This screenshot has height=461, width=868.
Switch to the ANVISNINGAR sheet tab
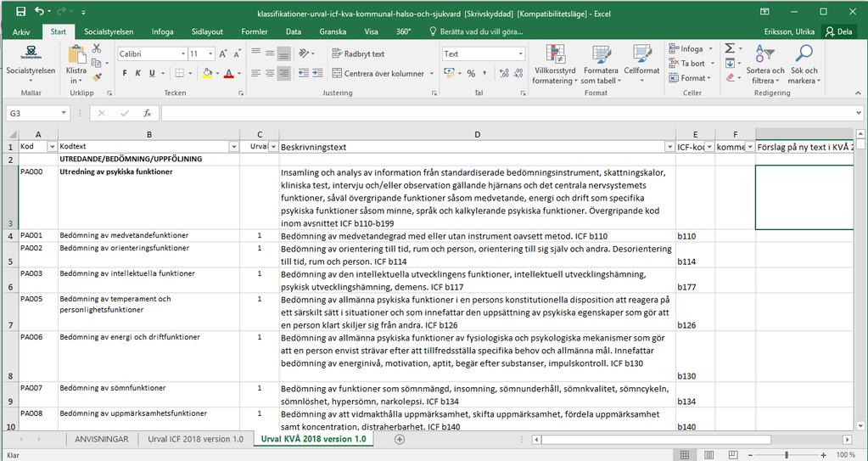pos(101,439)
